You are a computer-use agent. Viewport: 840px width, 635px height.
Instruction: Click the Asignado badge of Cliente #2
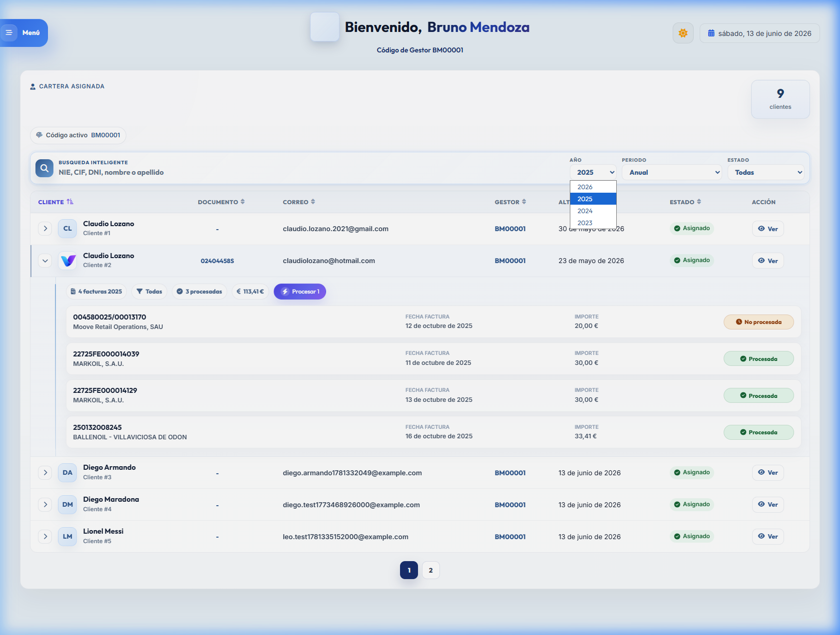(x=692, y=260)
